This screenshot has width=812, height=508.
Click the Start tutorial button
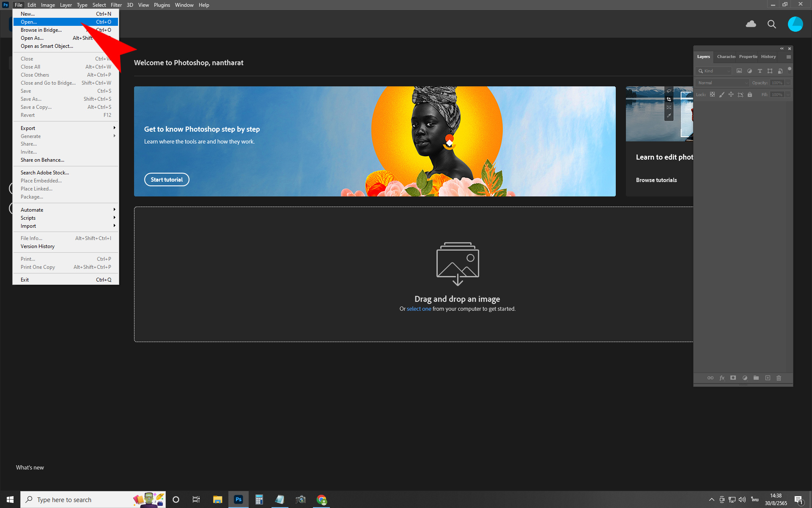point(167,179)
